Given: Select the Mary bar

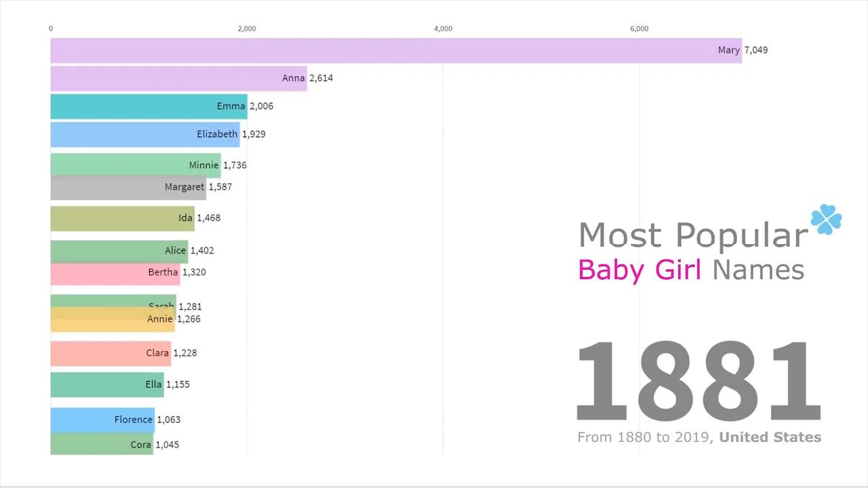Looking at the screenshot, I should point(339,49).
